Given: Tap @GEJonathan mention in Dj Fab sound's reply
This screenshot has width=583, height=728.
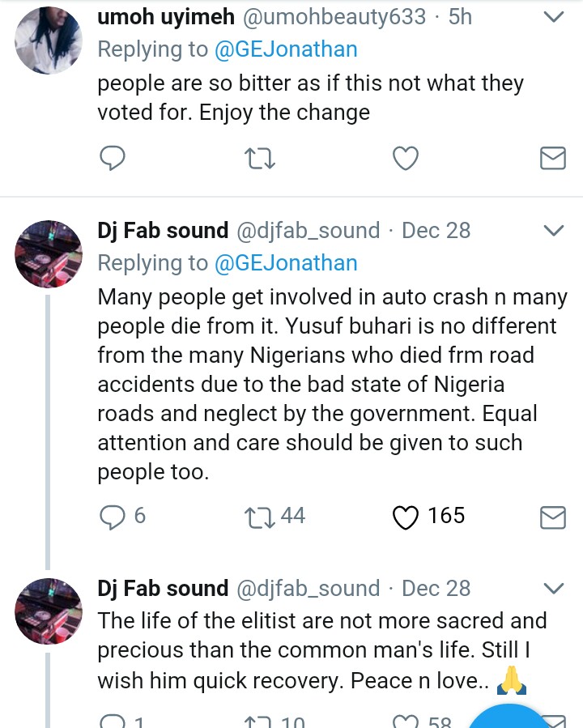Looking at the screenshot, I should pyautogui.click(x=286, y=263).
